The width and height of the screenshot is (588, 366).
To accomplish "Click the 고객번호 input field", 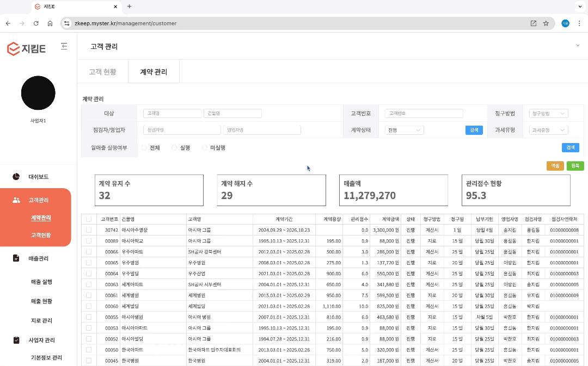I will tap(424, 114).
